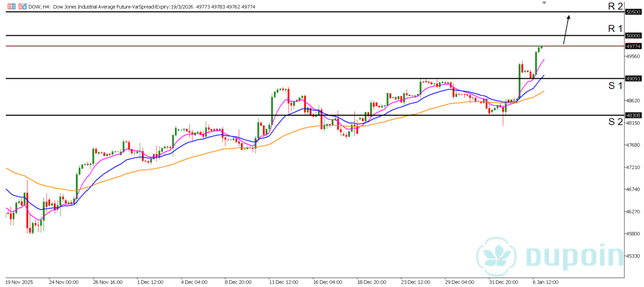The width and height of the screenshot is (644, 287).
Task: Click the 45330 price scale value
Action: click(633, 256)
